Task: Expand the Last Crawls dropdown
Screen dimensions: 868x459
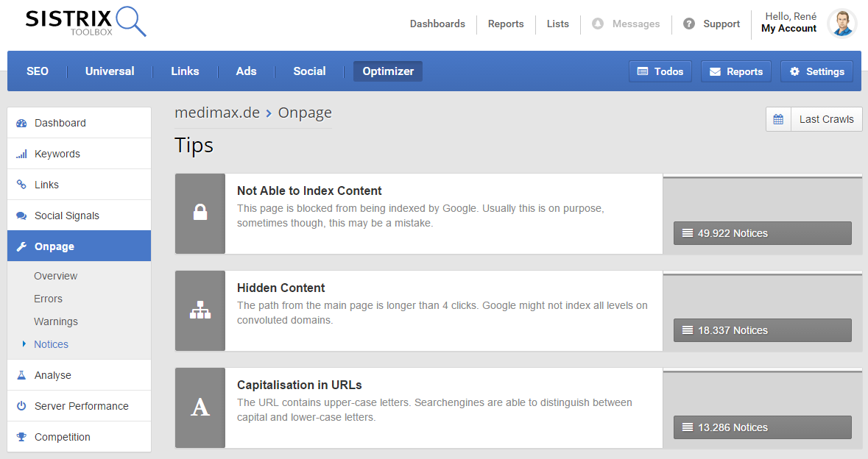Action: 826,119
